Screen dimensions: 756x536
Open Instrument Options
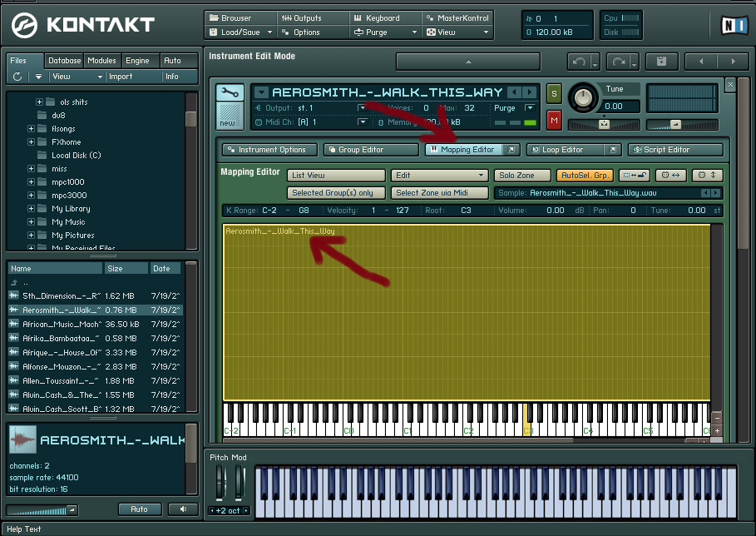click(x=269, y=150)
